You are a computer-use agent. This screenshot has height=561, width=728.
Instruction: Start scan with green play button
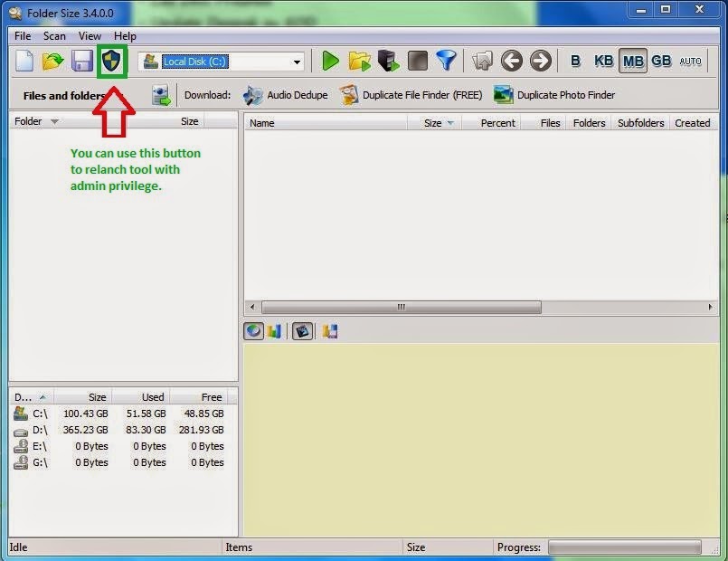click(x=330, y=61)
